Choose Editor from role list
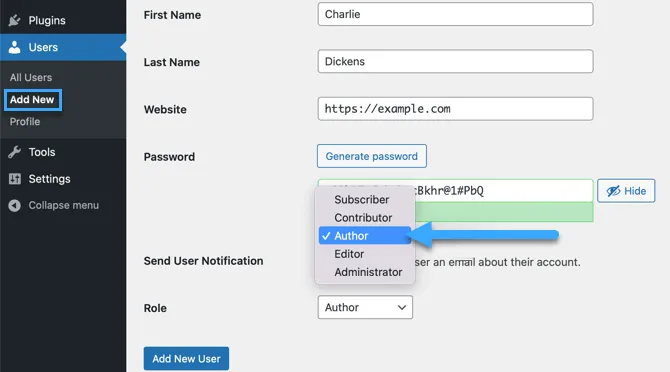This screenshot has height=372, width=670. [x=365, y=254]
